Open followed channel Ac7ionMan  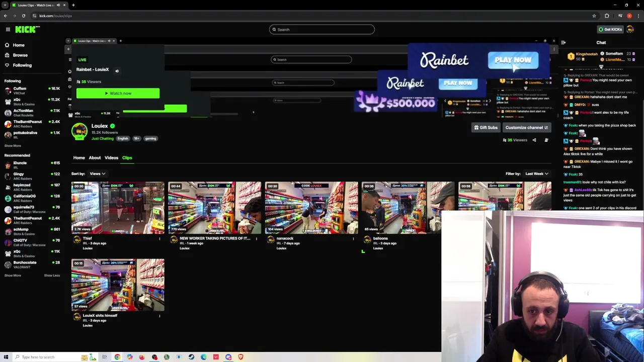pyautogui.click(x=32, y=113)
